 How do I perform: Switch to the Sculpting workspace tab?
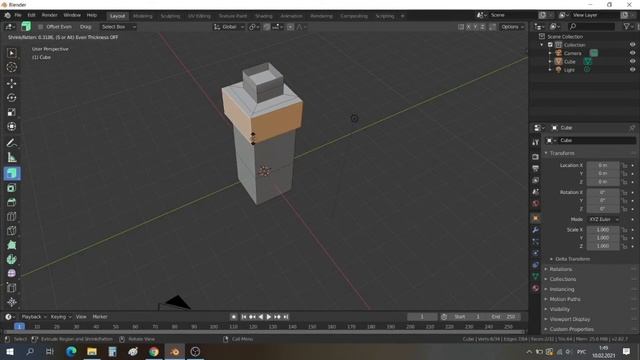coord(170,16)
